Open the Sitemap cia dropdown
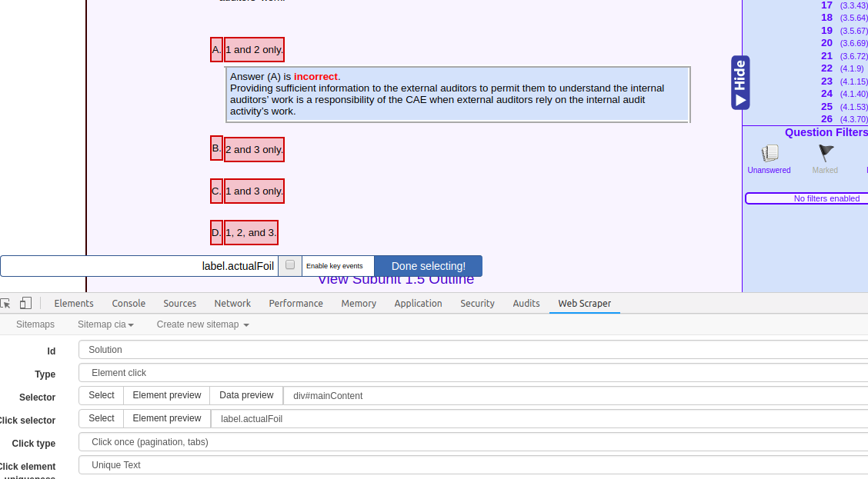 click(105, 324)
